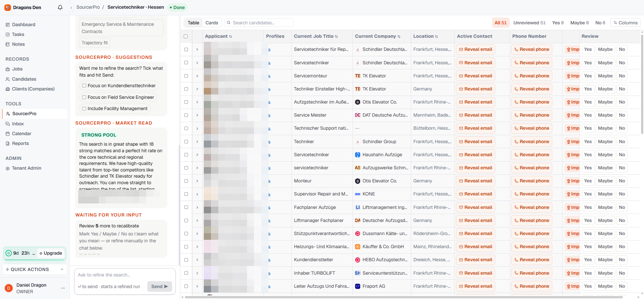This screenshot has width=644, height=299.
Task: Show the Unreviewed 51 candidates tab
Action: 529,23
